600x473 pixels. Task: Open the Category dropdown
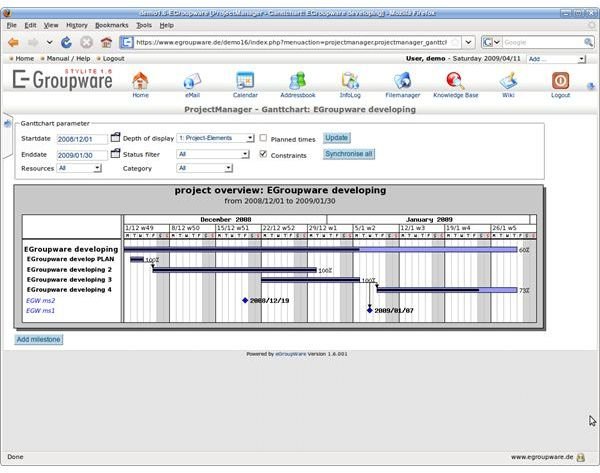[x=204, y=168]
